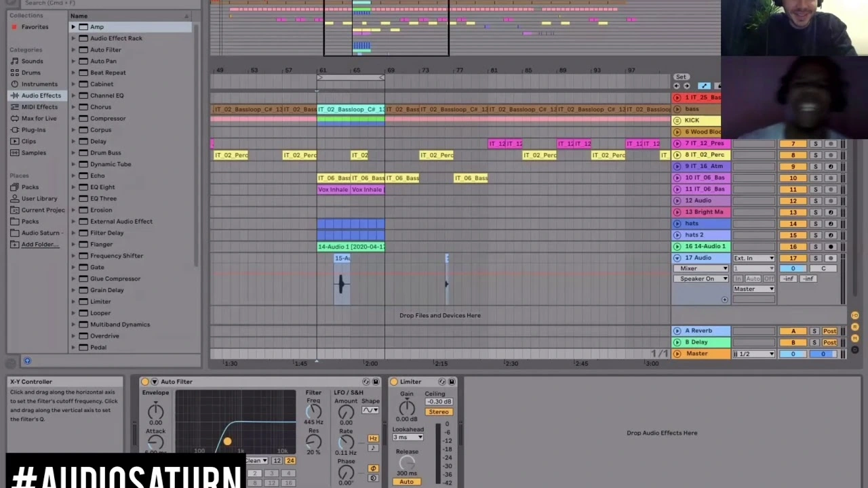The height and width of the screenshot is (488, 868).
Task: Open the Lookahead 3 ms dropdown
Action: 408,437
